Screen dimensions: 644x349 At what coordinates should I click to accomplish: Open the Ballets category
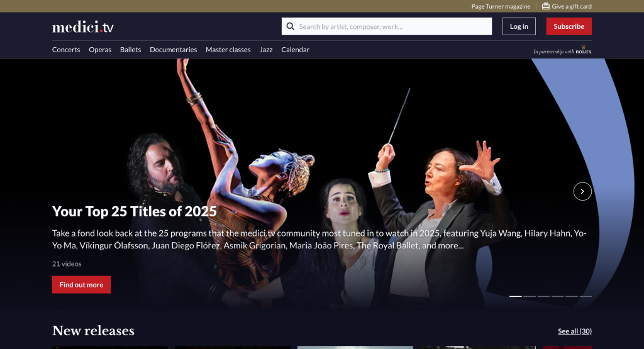pyautogui.click(x=131, y=50)
